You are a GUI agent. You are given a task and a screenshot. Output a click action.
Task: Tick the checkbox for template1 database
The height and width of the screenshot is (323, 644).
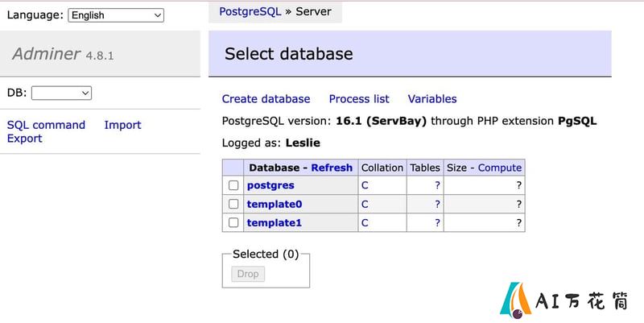[x=233, y=223]
